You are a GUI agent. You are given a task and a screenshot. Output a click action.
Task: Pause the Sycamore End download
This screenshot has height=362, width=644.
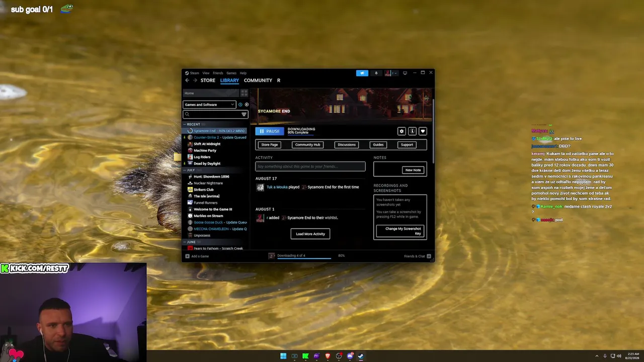click(x=269, y=131)
